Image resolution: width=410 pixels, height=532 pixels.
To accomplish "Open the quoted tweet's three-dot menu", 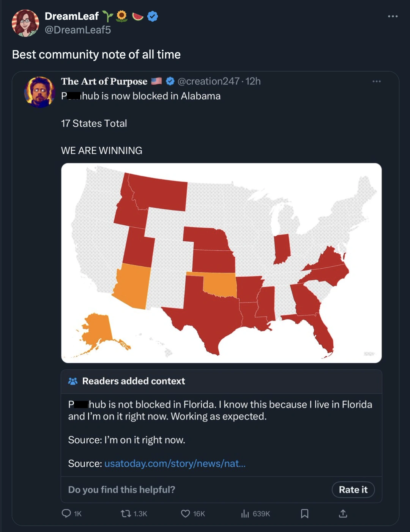I will coord(376,81).
